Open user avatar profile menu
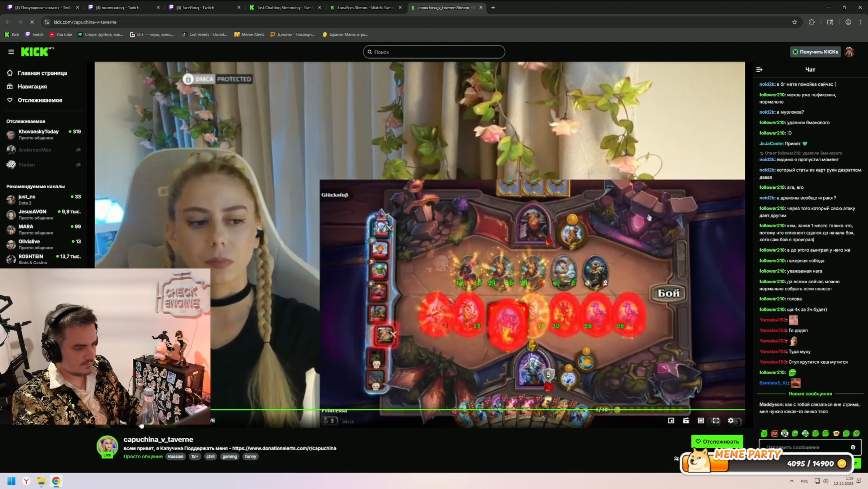Image resolution: width=868 pixels, height=489 pixels. (849, 52)
